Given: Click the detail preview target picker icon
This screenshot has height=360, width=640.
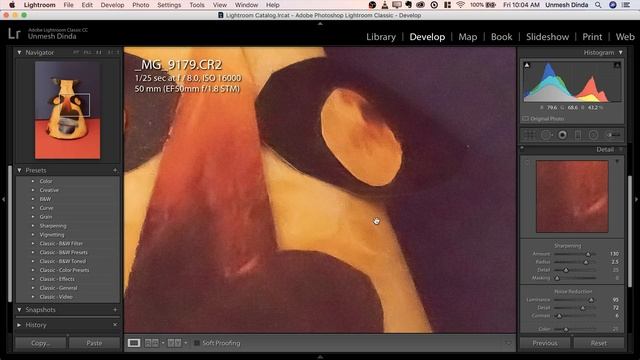Looking at the screenshot, I should pyautogui.click(x=527, y=163).
